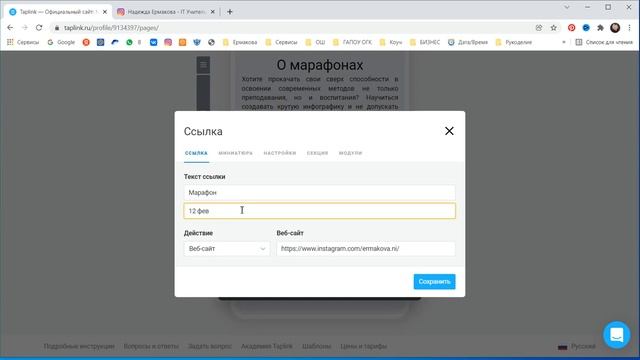Image resolution: width=640 pixels, height=360 pixels.
Task: Close the Ссылка dialog with the X
Action: point(449,131)
